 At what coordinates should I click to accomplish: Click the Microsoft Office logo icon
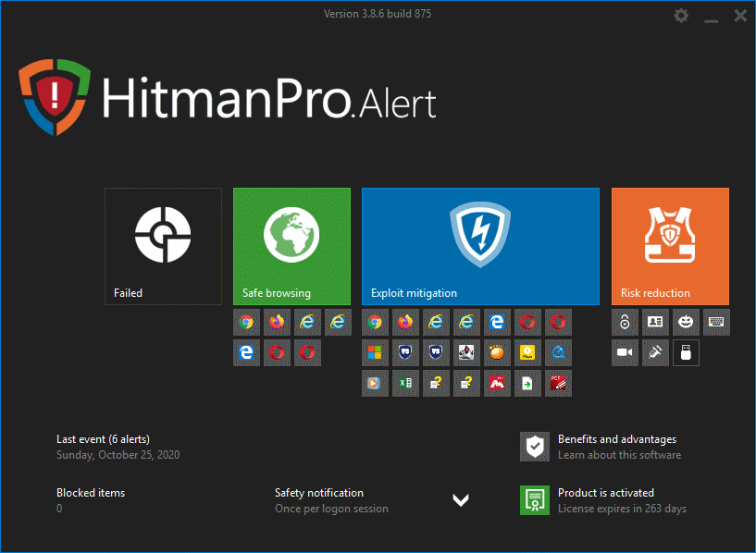[375, 353]
